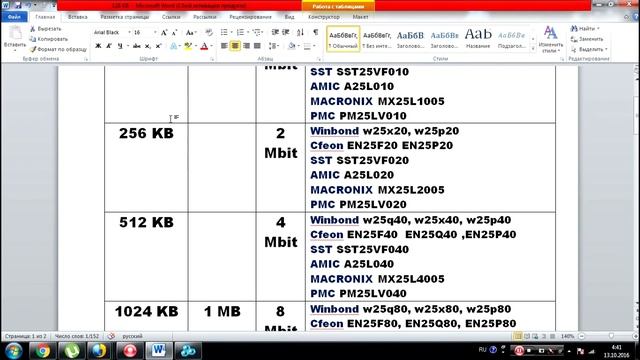Open the font color dropdown arrow
The height and width of the screenshot is (360, 640).
(x=211, y=46)
